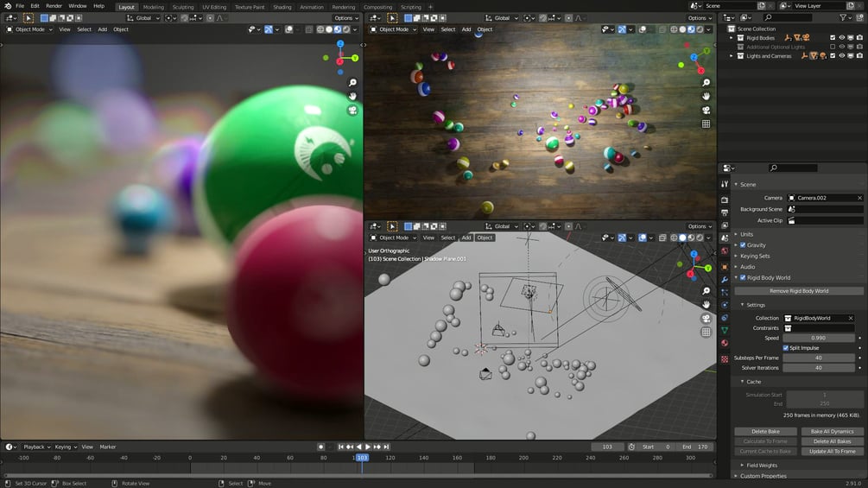Expand the Units panel

click(x=747, y=234)
